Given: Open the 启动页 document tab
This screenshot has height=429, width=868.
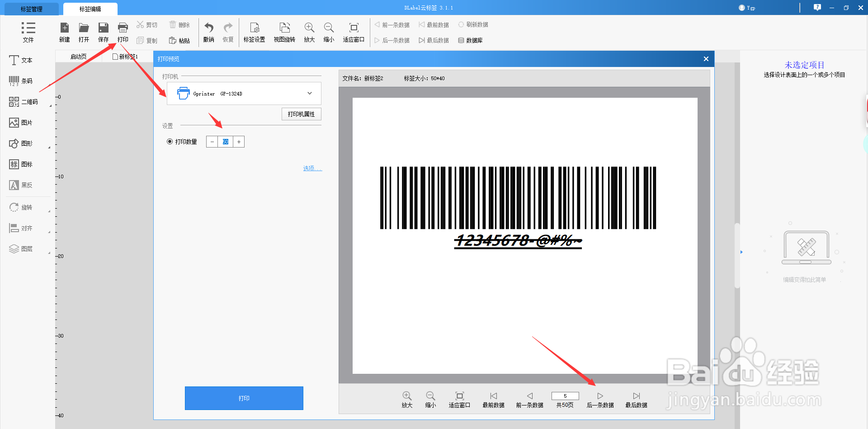Looking at the screenshot, I should [79, 57].
